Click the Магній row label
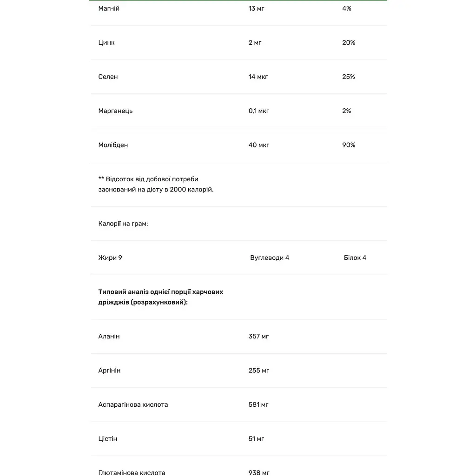This screenshot has width=476, height=476. (x=109, y=8)
